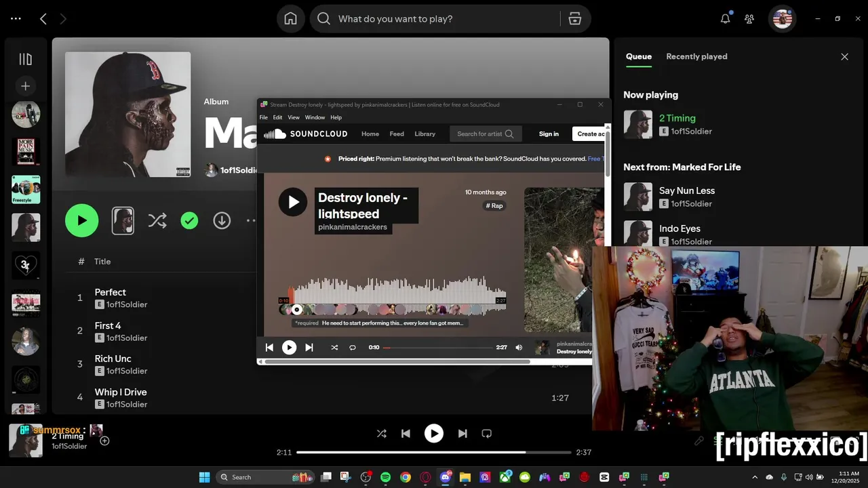Open View menu in SoundCloud window
The width and height of the screenshot is (868, 488).
pos(294,117)
